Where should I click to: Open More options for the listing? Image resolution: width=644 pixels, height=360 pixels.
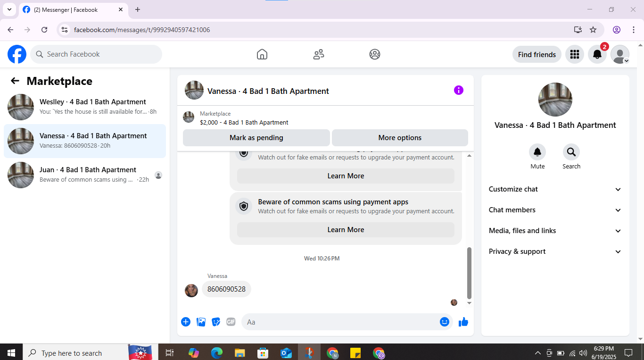(x=400, y=138)
